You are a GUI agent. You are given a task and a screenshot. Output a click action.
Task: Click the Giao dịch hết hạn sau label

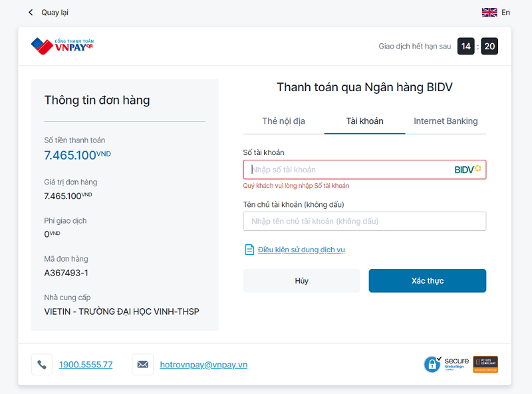coord(414,46)
